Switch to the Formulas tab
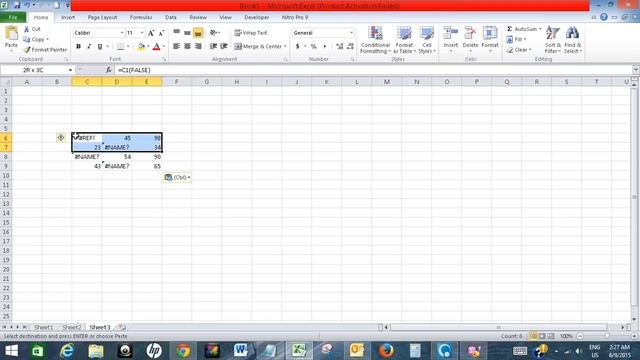This screenshot has width=640, height=360. [x=141, y=18]
